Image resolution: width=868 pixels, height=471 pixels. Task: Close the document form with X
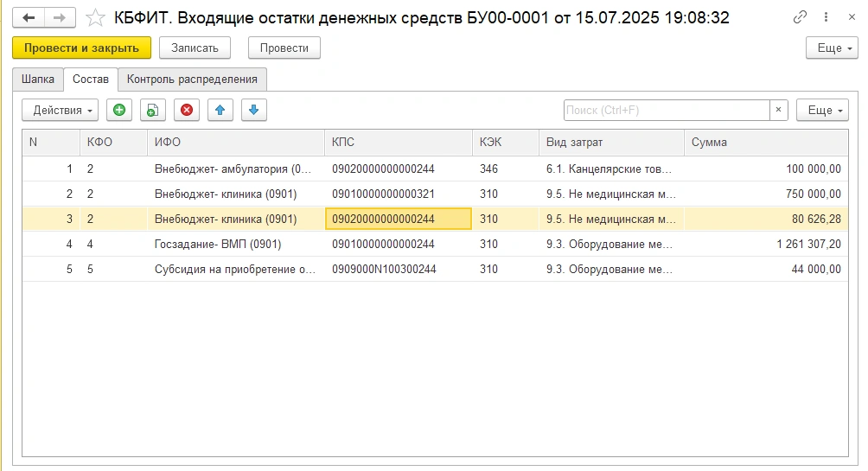tap(852, 17)
